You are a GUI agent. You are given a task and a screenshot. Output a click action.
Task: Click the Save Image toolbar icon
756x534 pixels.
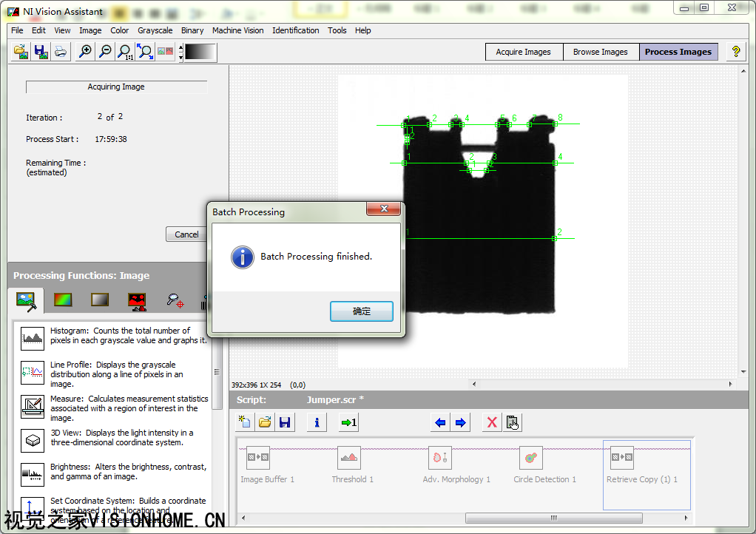(x=41, y=52)
